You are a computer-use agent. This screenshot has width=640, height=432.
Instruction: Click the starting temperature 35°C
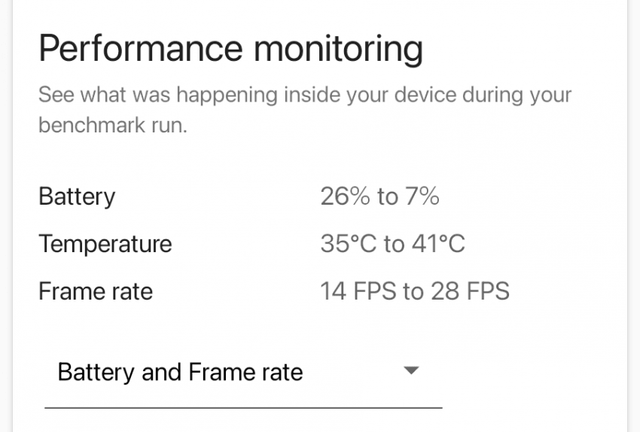347,244
